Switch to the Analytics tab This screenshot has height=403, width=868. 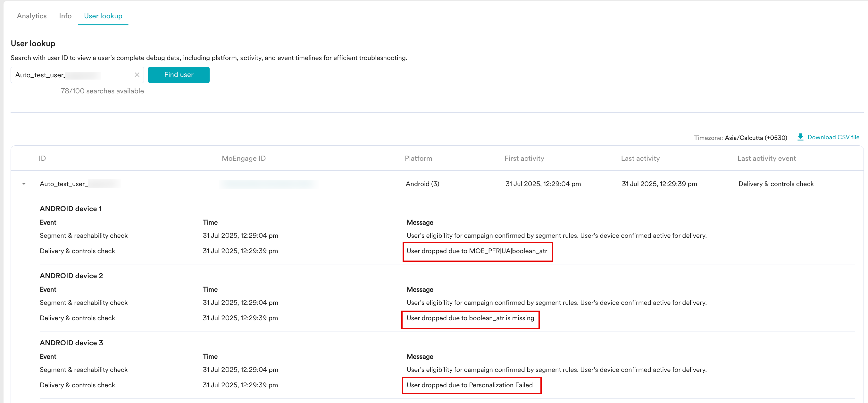pyautogui.click(x=32, y=16)
